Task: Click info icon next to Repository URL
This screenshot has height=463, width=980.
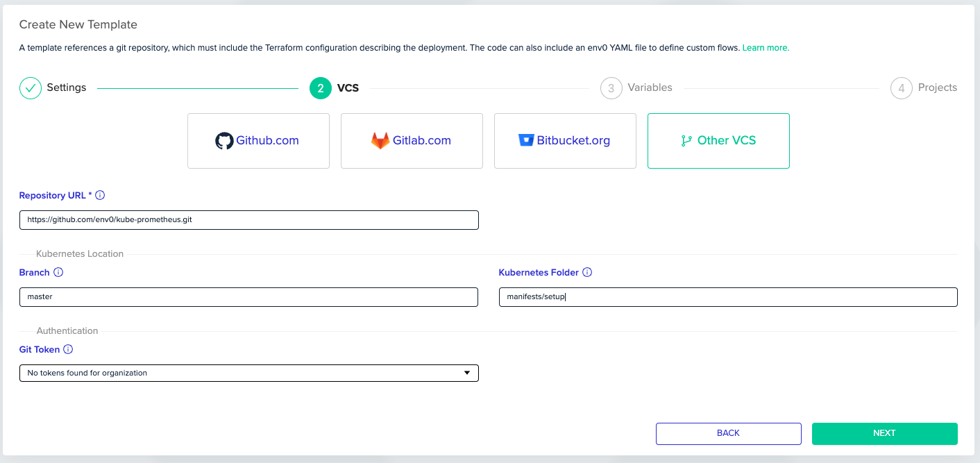Action: tap(100, 196)
